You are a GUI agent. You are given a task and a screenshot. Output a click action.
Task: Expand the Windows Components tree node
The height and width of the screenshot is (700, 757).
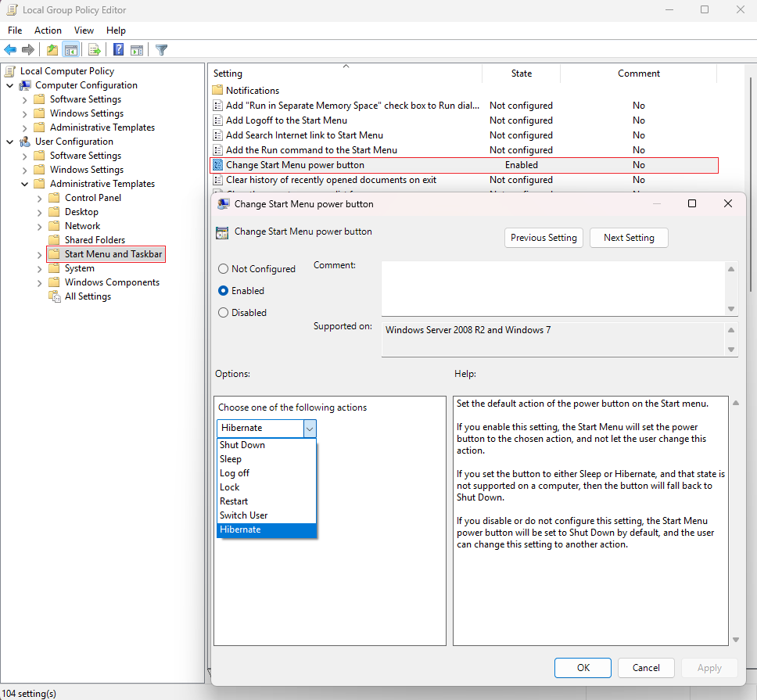(40, 283)
